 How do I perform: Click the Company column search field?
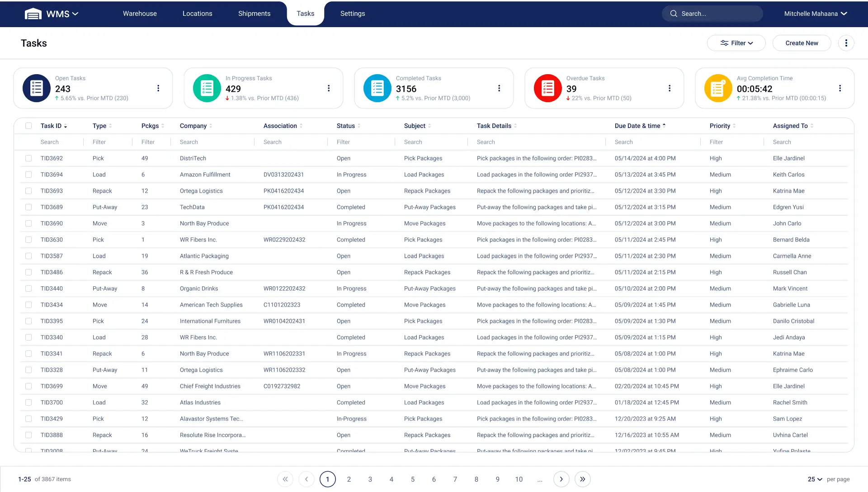(x=212, y=142)
